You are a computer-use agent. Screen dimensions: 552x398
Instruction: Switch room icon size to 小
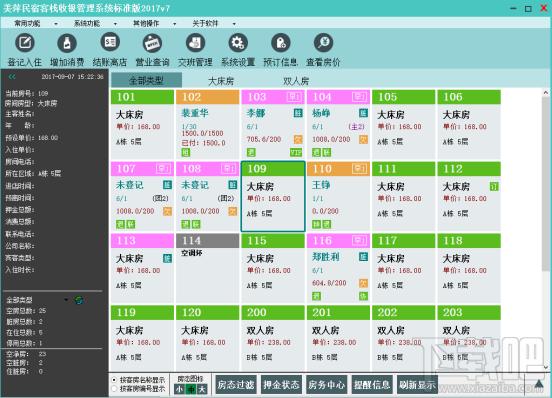180,389
